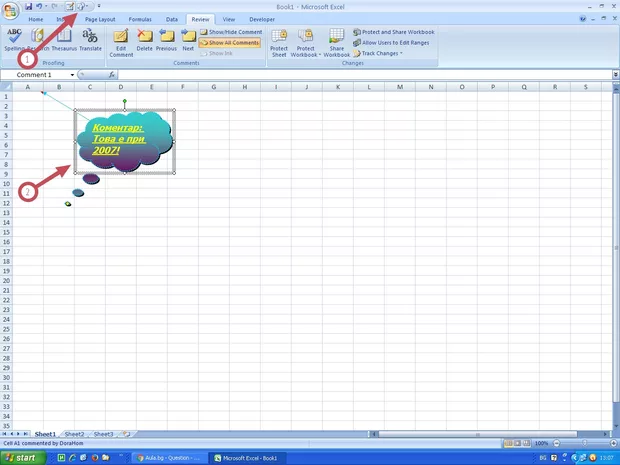
Task: Open the Developer ribbon tab
Action: (x=262, y=19)
